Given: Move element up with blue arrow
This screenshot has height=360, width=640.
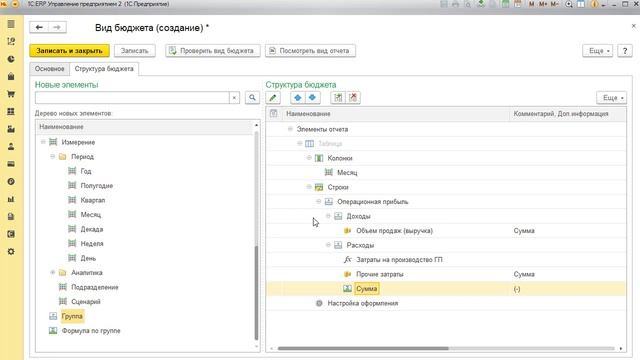Looking at the screenshot, I should coord(298,98).
